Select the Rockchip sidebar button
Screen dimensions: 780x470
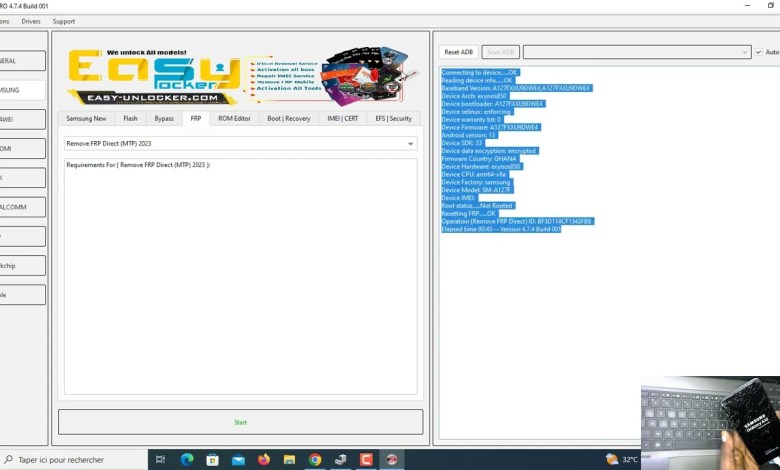pos(22,266)
